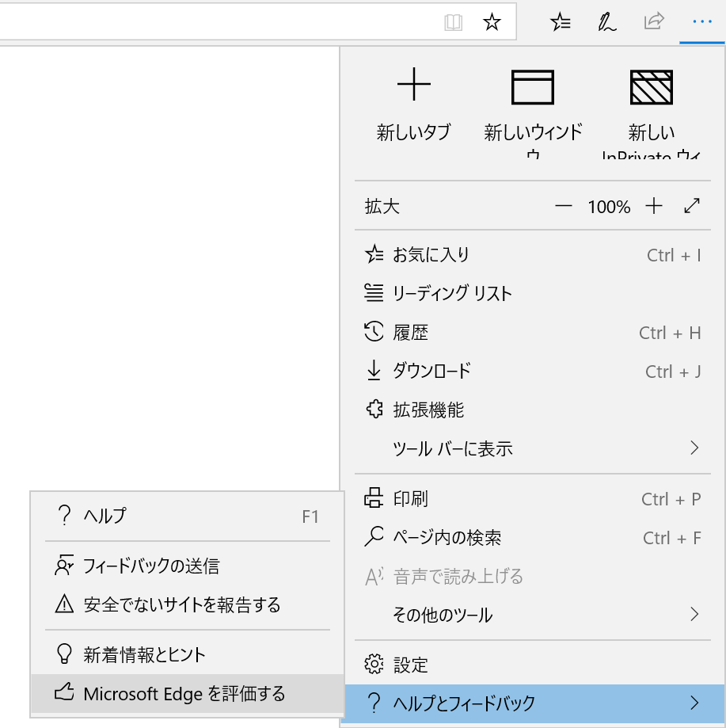Enter full screen with the diagonal arrow icon

(x=692, y=206)
